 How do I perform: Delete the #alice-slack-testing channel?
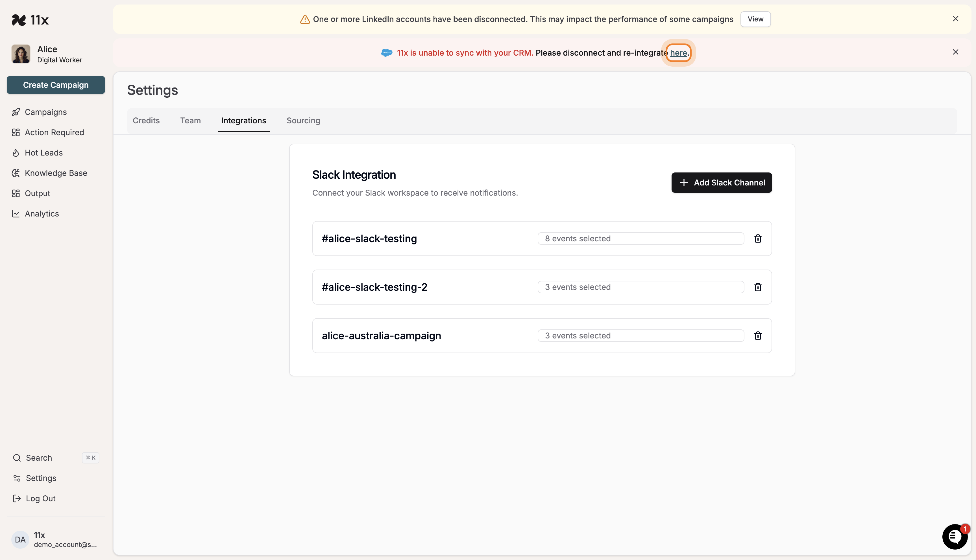tap(757, 239)
